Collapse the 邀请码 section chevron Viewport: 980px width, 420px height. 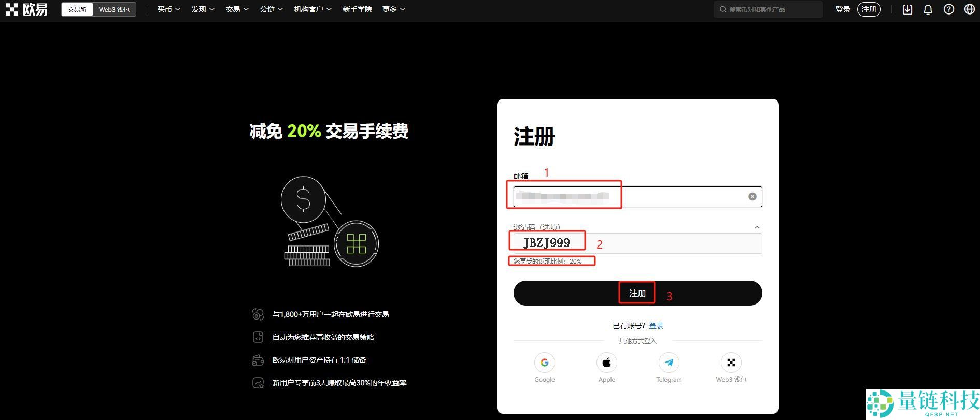click(x=757, y=227)
